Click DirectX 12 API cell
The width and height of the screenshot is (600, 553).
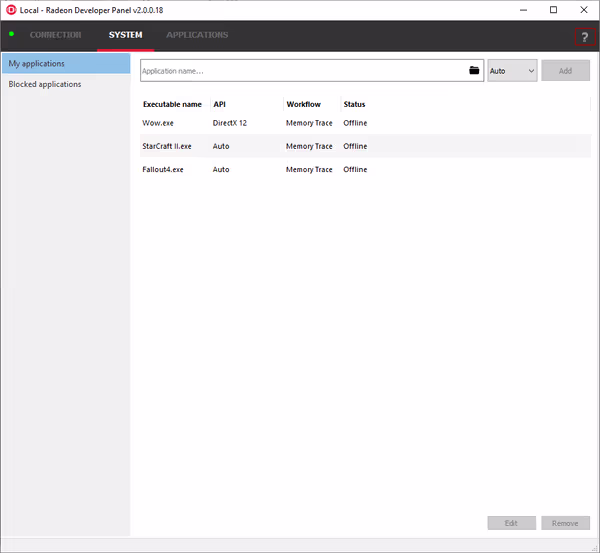(230, 123)
